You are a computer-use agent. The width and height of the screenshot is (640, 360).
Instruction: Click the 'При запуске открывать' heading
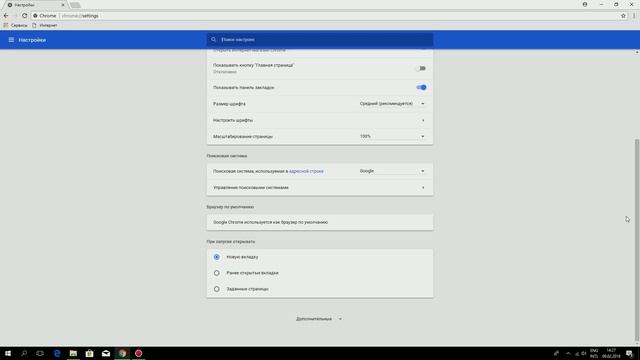click(231, 242)
